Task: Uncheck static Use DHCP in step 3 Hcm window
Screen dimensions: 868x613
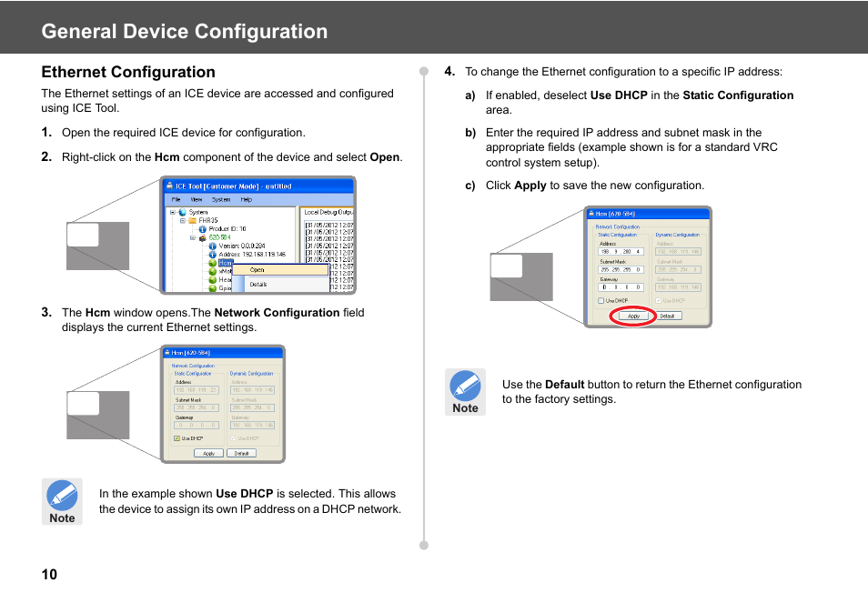Action: pyautogui.click(x=177, y=438)
